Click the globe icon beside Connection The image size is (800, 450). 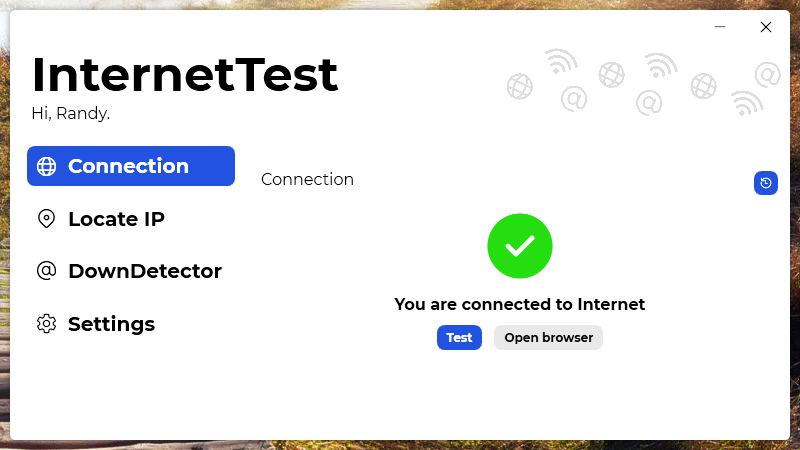click(x=46, y=166)
